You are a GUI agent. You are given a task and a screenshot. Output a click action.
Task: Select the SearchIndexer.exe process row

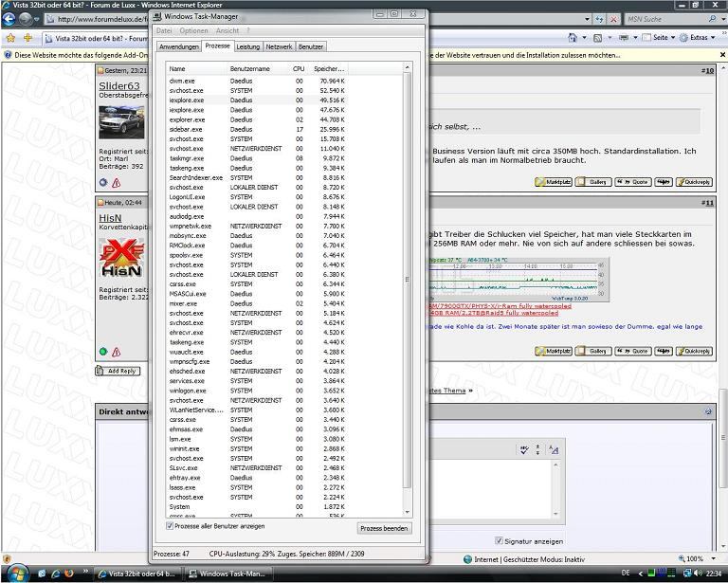257,178
